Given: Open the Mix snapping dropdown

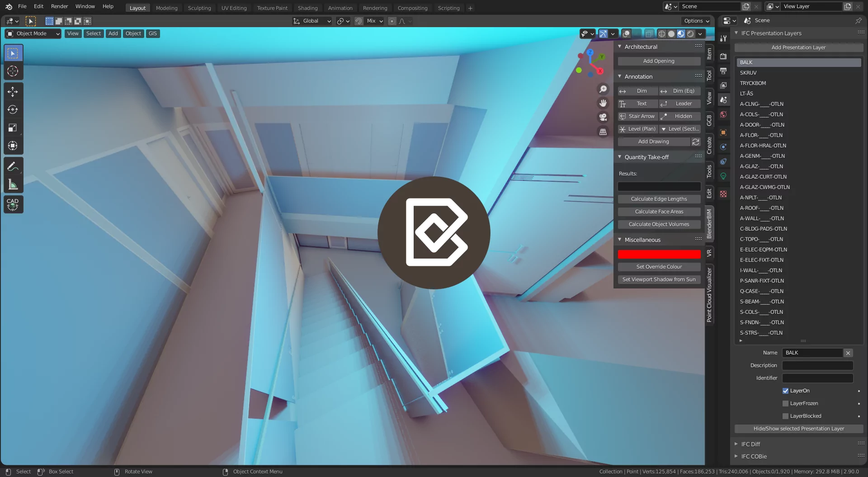Looking at the screenshot, I should click(x=375, y=21).
